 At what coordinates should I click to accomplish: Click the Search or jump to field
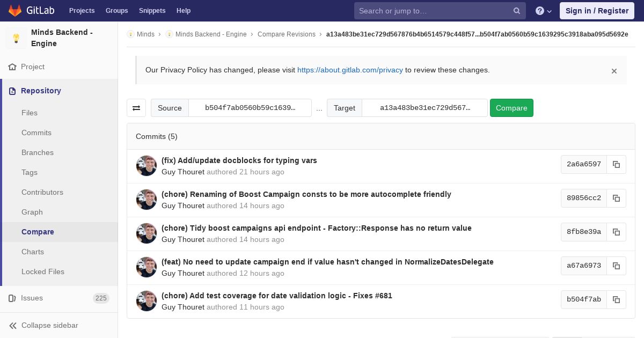click(434, 11)
